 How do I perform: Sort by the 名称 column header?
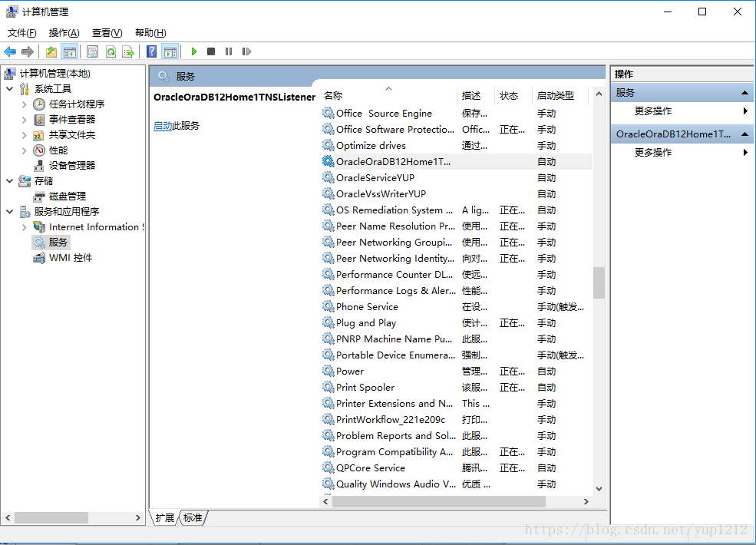pos(388,95)
